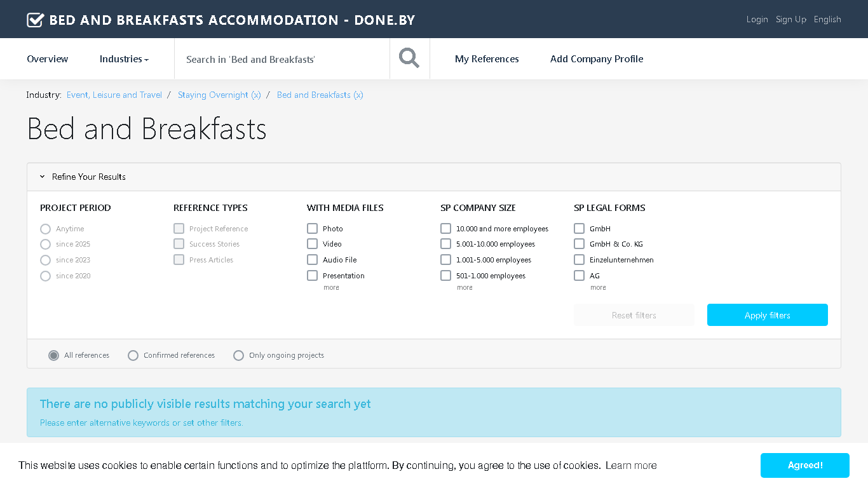Open the cookie Learn more link
868x488 pixels.
click(631, 466)
